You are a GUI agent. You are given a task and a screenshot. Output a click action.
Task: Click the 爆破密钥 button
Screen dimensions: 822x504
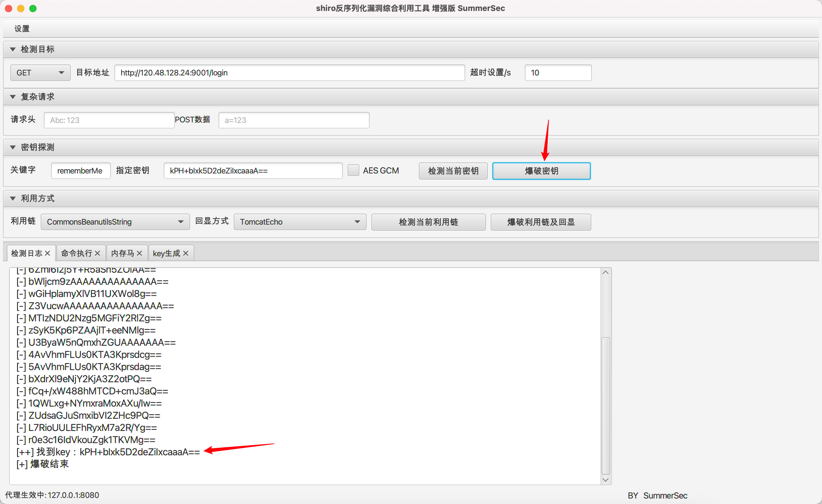[x=541, y=171]
